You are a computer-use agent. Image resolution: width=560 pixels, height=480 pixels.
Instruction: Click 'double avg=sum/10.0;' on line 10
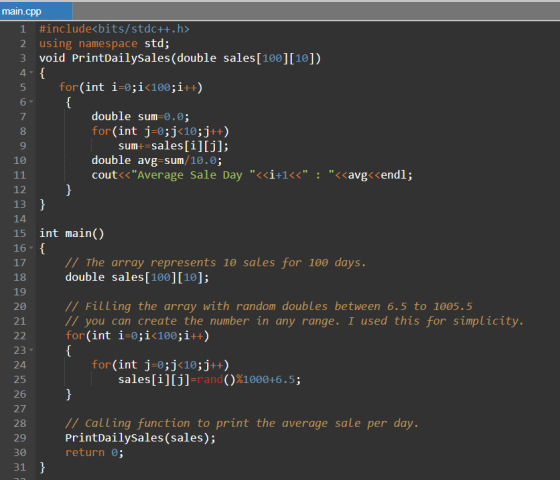(157, 161)
